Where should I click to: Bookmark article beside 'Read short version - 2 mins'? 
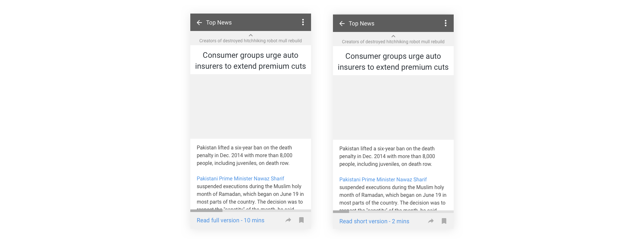(444, 221)
